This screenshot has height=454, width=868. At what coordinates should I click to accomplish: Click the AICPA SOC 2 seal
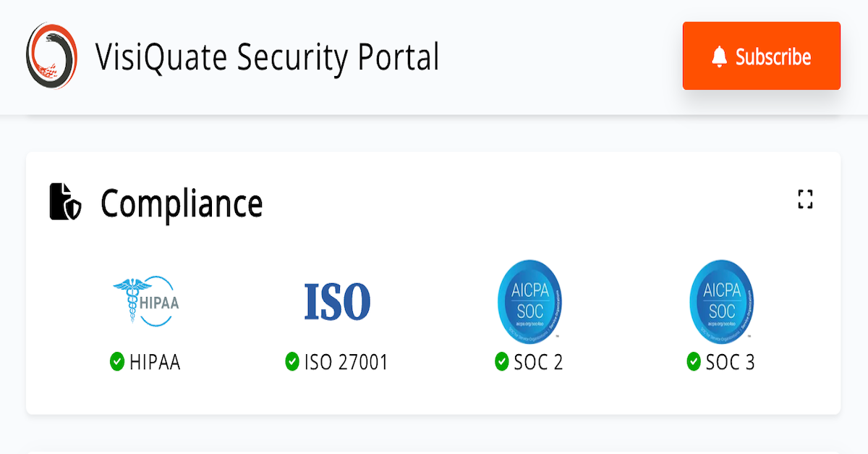click(529, 299)
